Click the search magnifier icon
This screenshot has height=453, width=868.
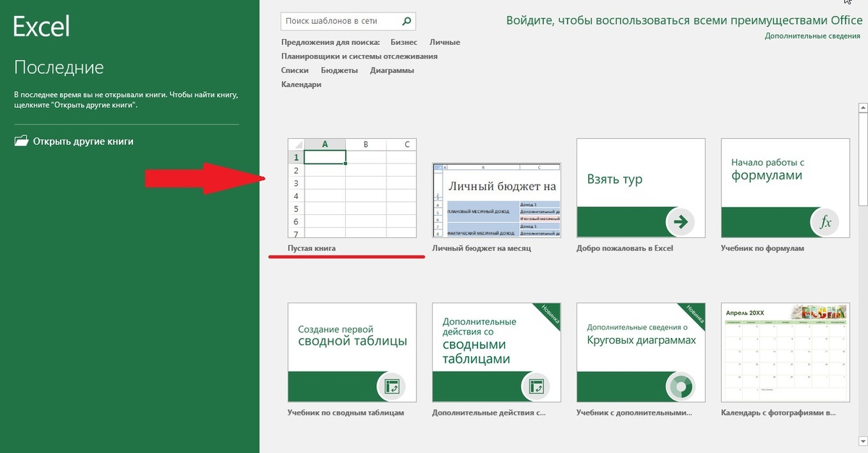point(407,22)
